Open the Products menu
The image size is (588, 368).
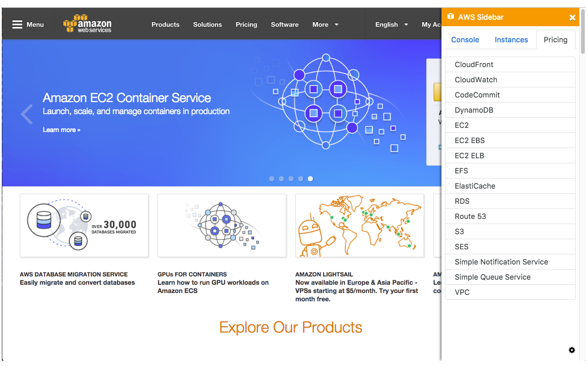[165, 24]
